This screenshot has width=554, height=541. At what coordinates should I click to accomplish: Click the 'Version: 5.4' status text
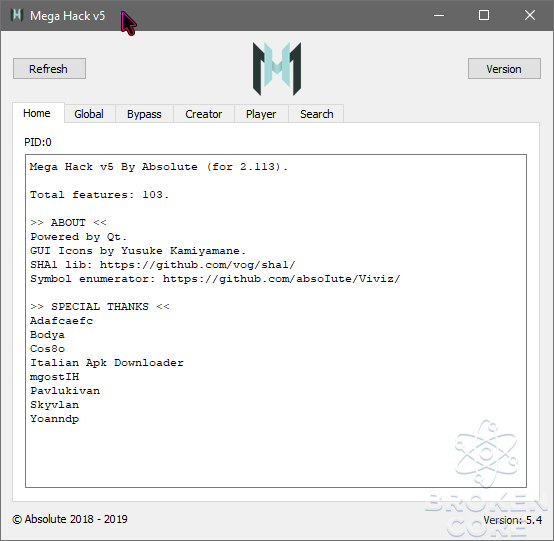click(512, 520)
